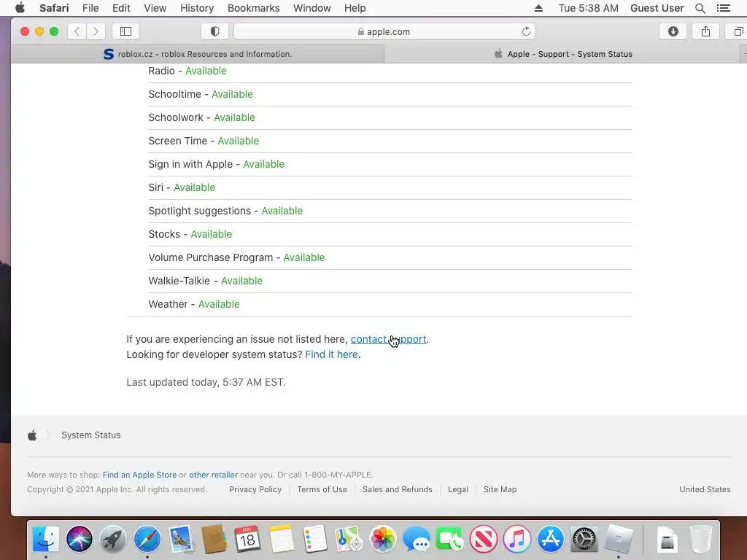The image size is (747, 560).
Task: Click the Sign in with Apple row
Action: coord(390,164)
